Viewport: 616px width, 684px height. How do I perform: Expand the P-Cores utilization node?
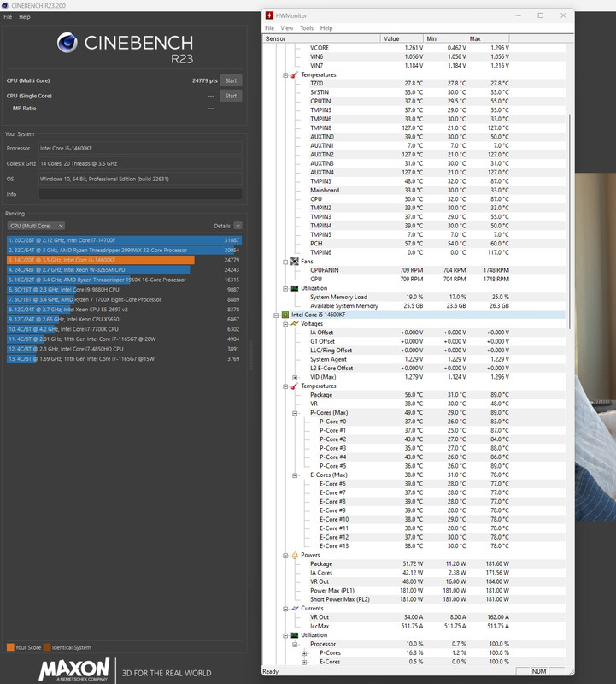coord(304,653)
